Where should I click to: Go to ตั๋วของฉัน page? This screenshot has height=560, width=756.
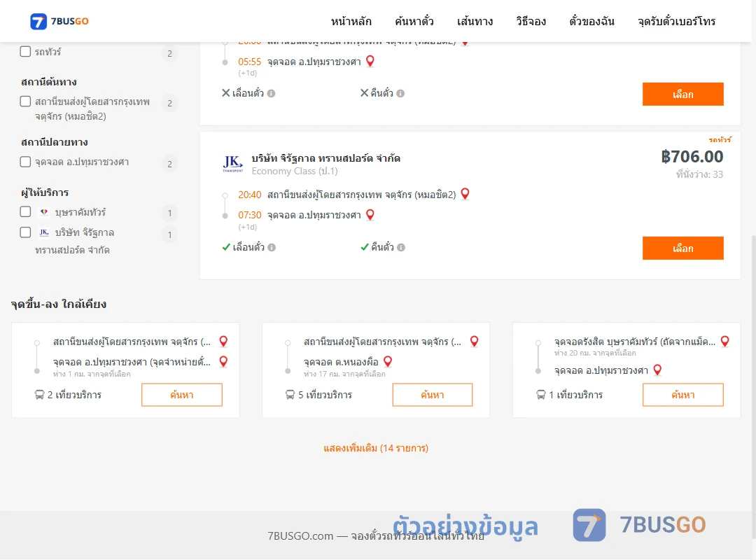[x=591, y=21]
